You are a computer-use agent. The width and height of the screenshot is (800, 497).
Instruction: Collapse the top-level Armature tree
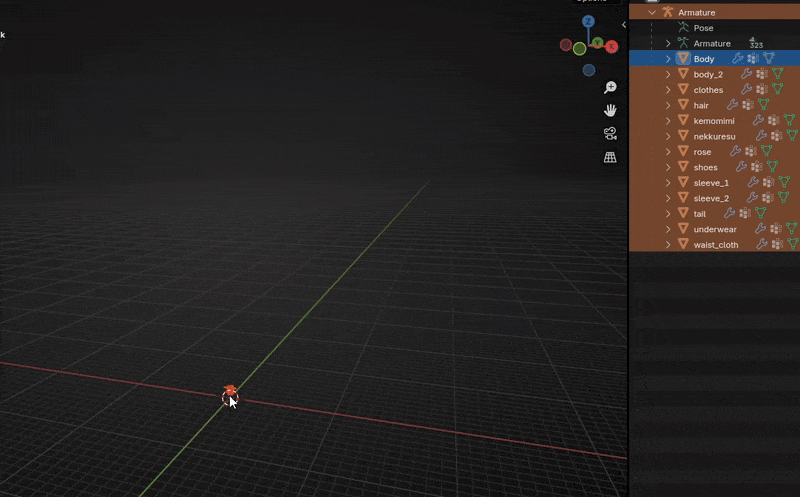pyautogui.click(x=652, y=12)
